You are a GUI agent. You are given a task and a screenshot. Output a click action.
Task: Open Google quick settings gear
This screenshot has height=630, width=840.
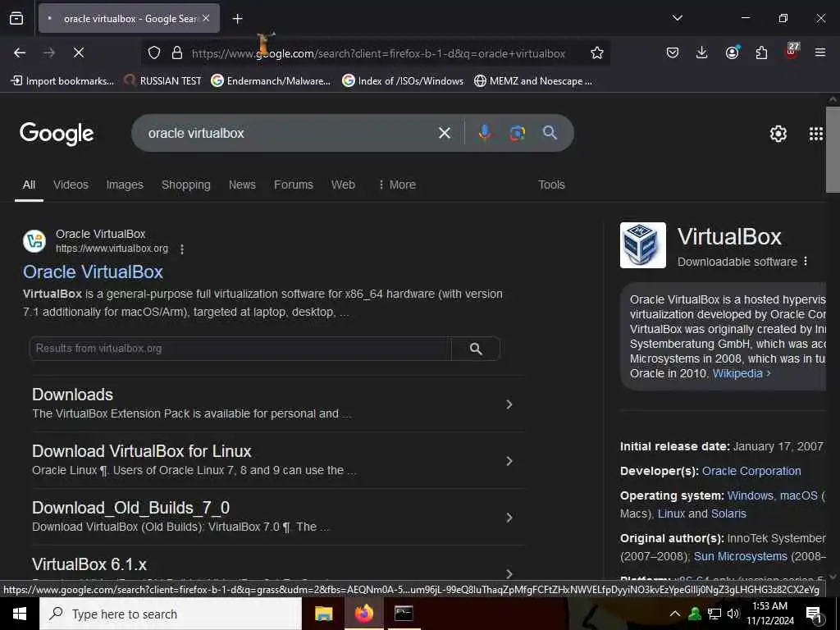coord(778,134)
